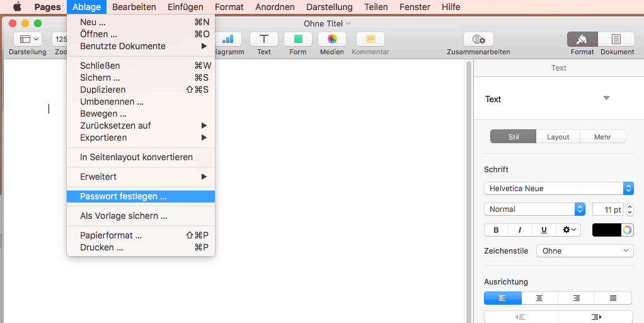Switch to the Stil tab
Image resolution: width=644 pixels, height=323 pixels.
click(514, 137)
